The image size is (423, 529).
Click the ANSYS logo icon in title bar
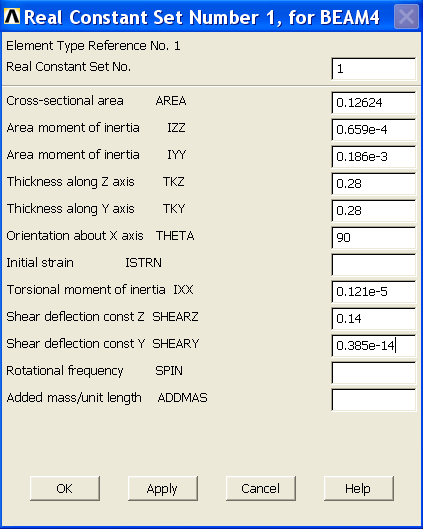coord(11,16)
